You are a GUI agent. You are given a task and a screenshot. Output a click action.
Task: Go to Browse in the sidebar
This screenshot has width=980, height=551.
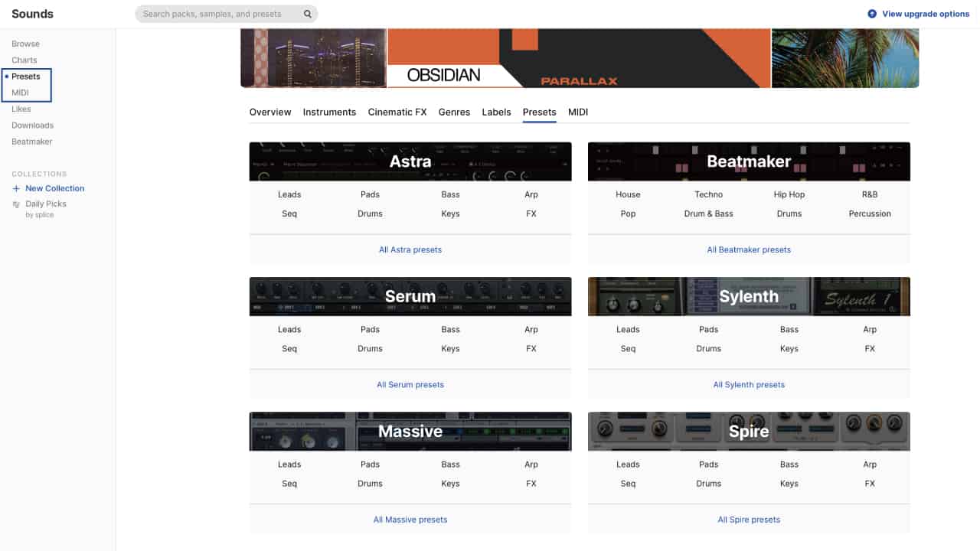(25, 44)
